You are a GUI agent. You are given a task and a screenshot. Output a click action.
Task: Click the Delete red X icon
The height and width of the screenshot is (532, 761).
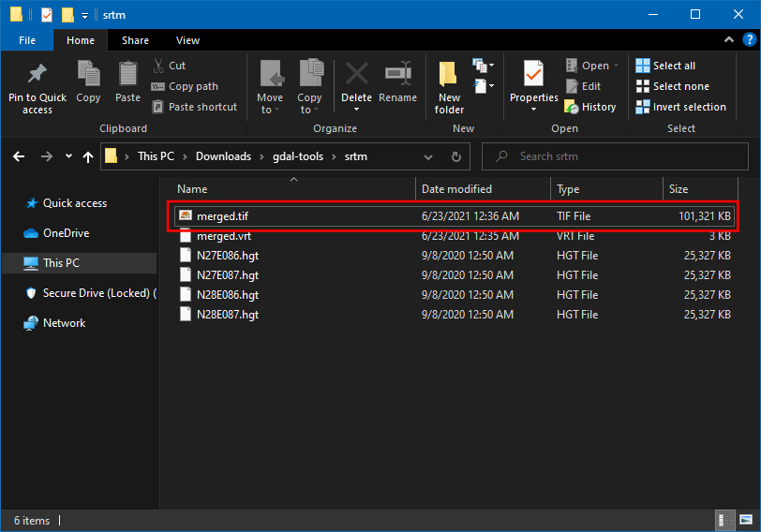356,75
